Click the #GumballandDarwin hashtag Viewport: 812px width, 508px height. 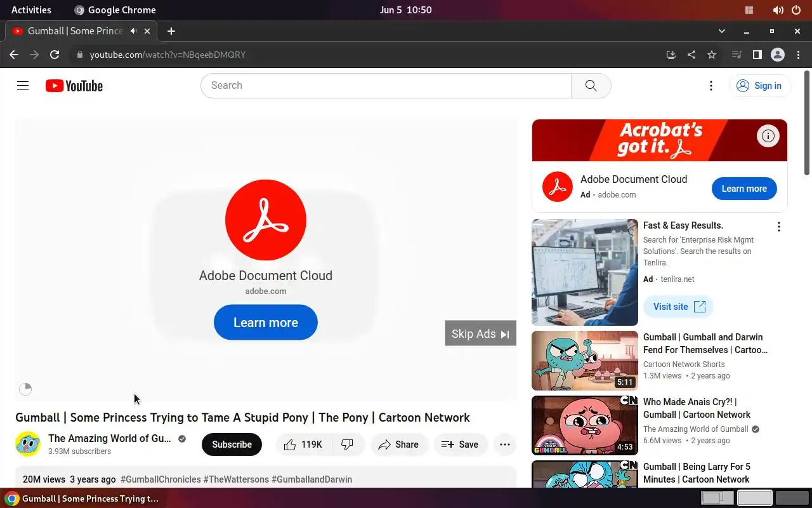point(311,479)
